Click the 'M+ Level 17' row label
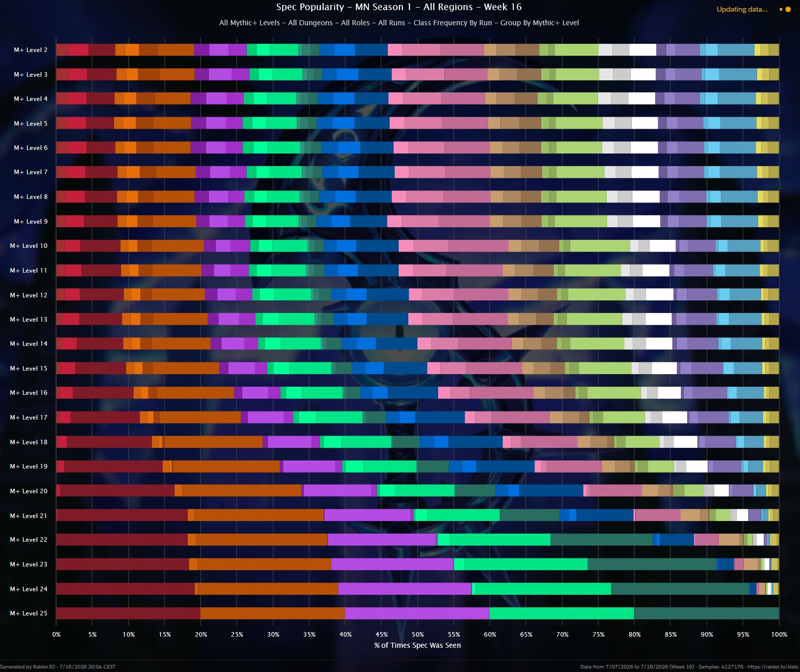Screen dimensions: 800x672 point(29,418)
